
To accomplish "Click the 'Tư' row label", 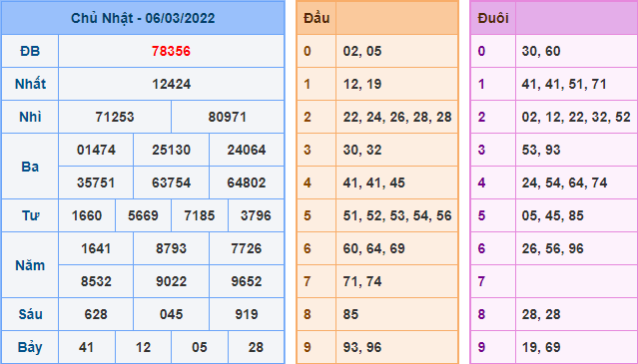I will 30,215.
